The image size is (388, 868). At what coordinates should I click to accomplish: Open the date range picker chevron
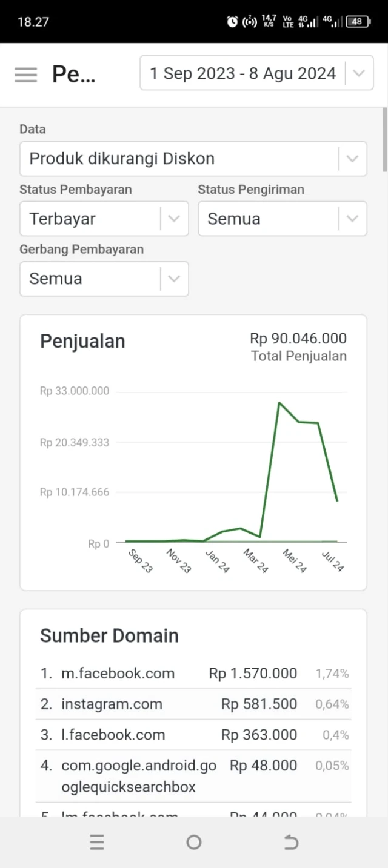pos(359,73)
